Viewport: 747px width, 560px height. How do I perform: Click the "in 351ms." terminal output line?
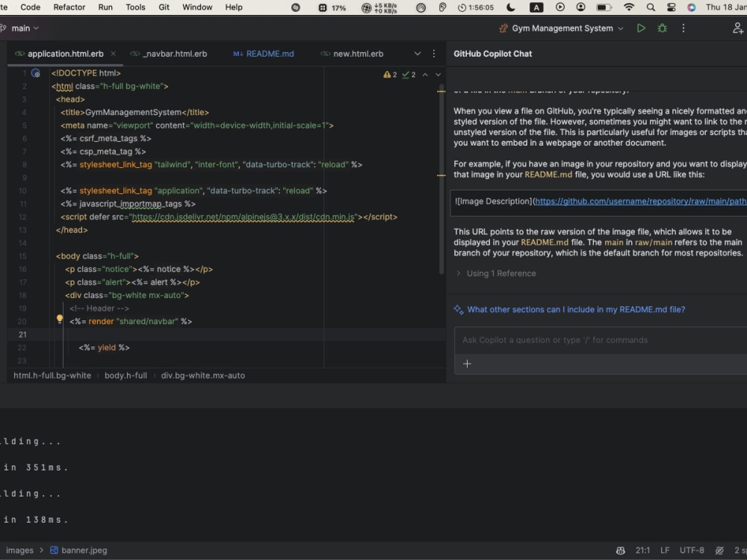coord(36,467)
